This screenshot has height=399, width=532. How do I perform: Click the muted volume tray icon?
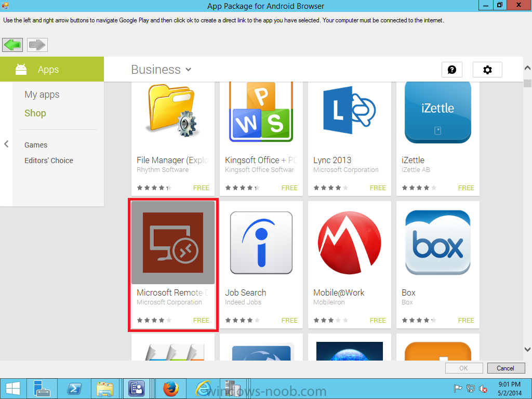click(x=483, y=389)
